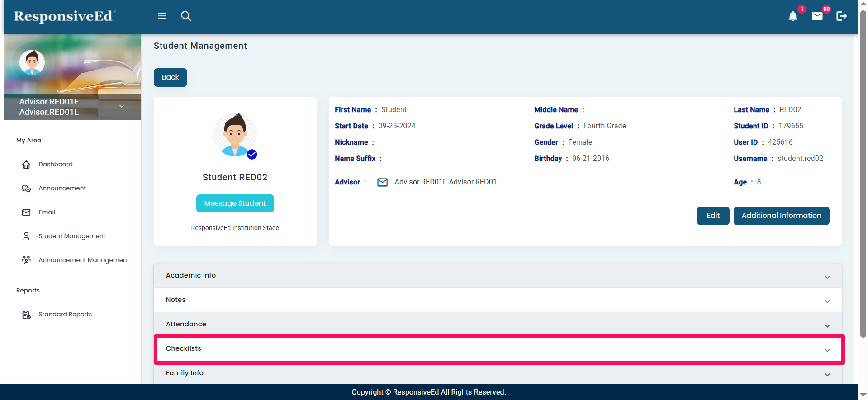The width and height of the screenshot is (868, 400).
Task: Click the Back button
Action: pyautogui.click(x=170, y=77)
